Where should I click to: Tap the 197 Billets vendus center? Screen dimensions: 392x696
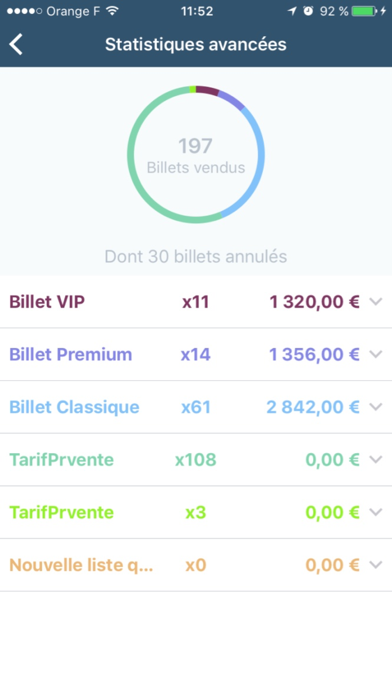pos(196,155)
